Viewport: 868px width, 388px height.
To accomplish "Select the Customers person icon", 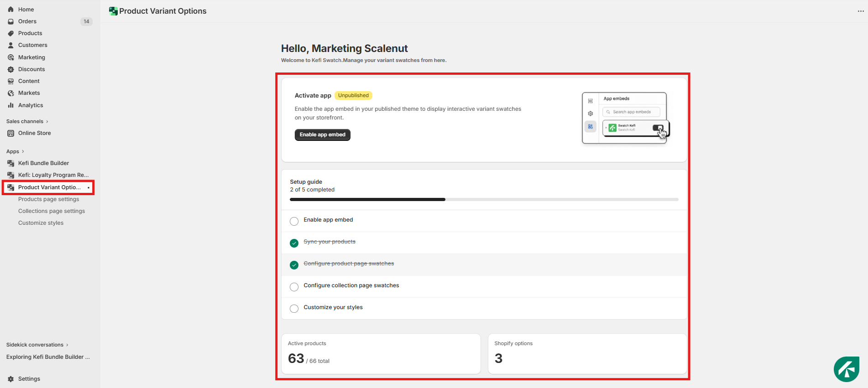I will coord(11,45).
